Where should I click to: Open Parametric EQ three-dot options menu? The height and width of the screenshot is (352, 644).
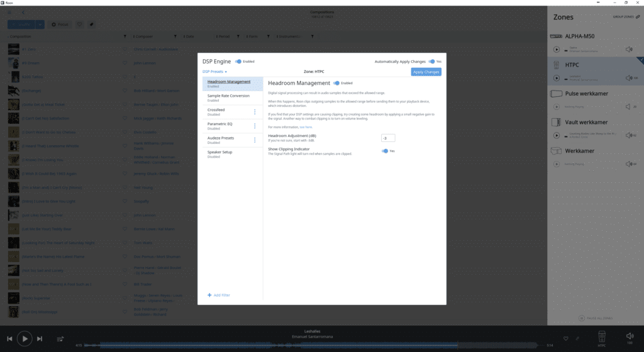click(x=255, y=126)
